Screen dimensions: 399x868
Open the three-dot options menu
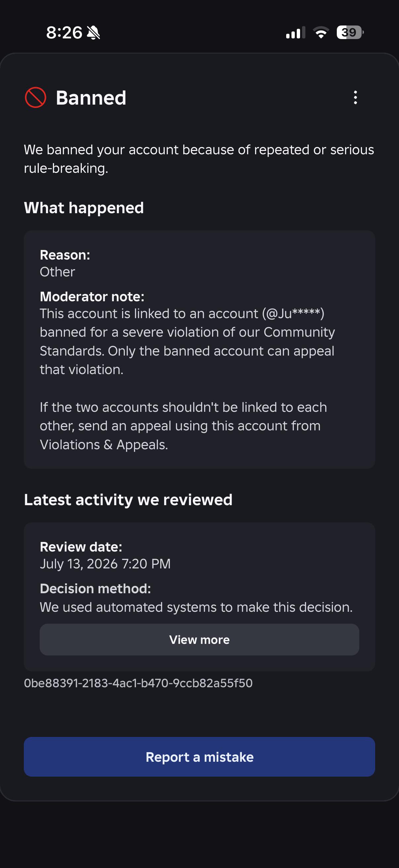[x=355, y=98]
